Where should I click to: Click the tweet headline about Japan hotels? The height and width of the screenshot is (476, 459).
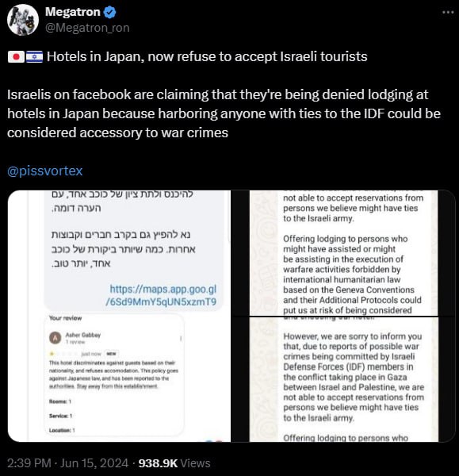[x=207, y=57]
